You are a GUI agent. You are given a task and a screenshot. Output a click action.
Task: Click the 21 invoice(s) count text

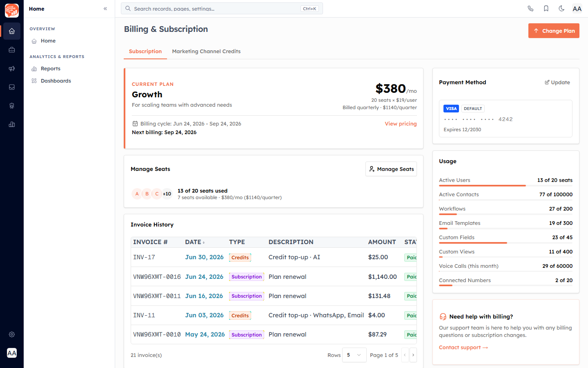point(146,355)
